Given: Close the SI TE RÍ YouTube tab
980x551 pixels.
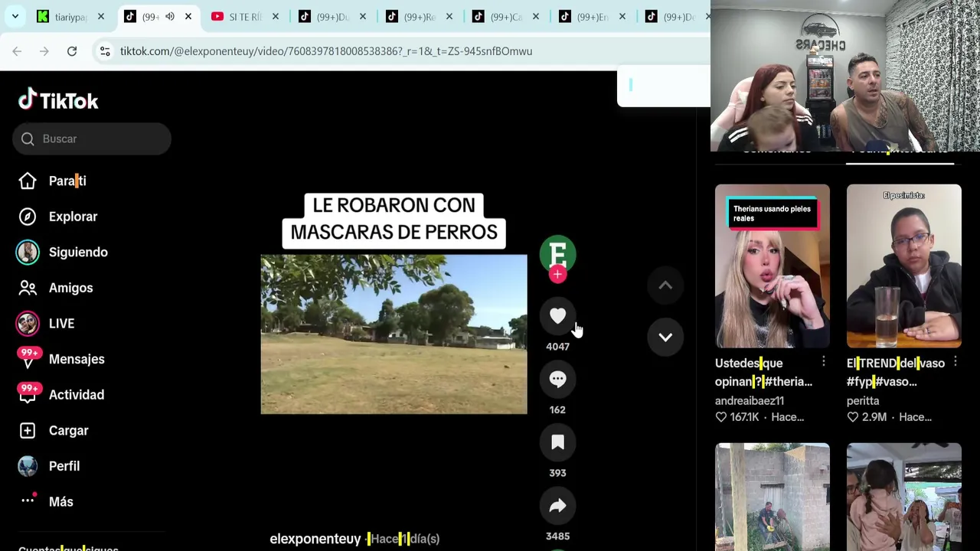Looking at the screenshot, I should click(276, 16).
